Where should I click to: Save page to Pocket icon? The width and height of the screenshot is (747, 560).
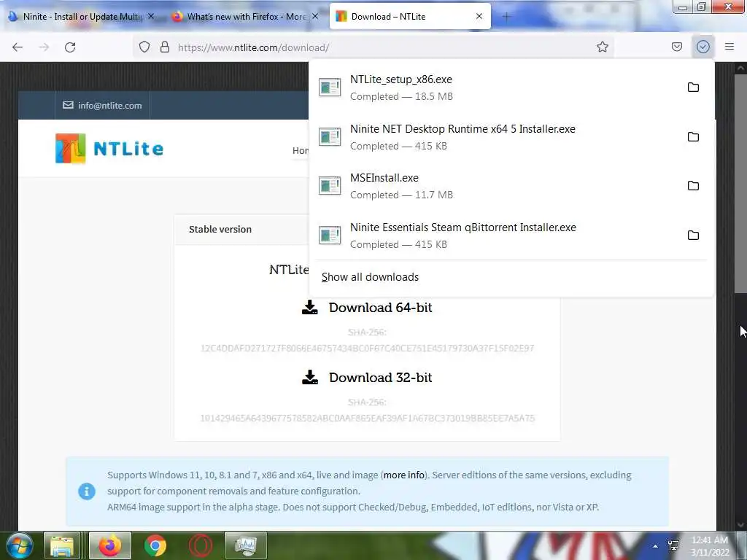click(676, 47)
